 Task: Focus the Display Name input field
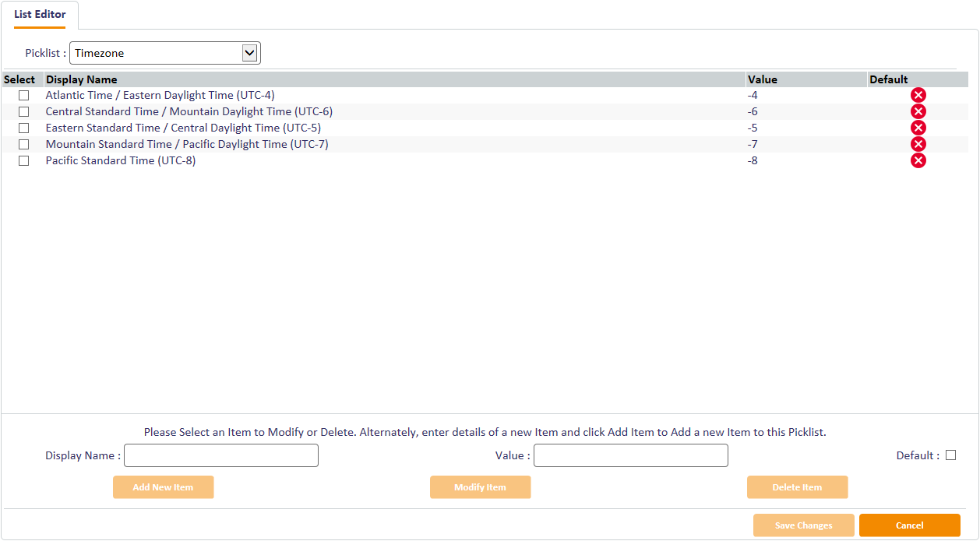click(x=221, y=455)
